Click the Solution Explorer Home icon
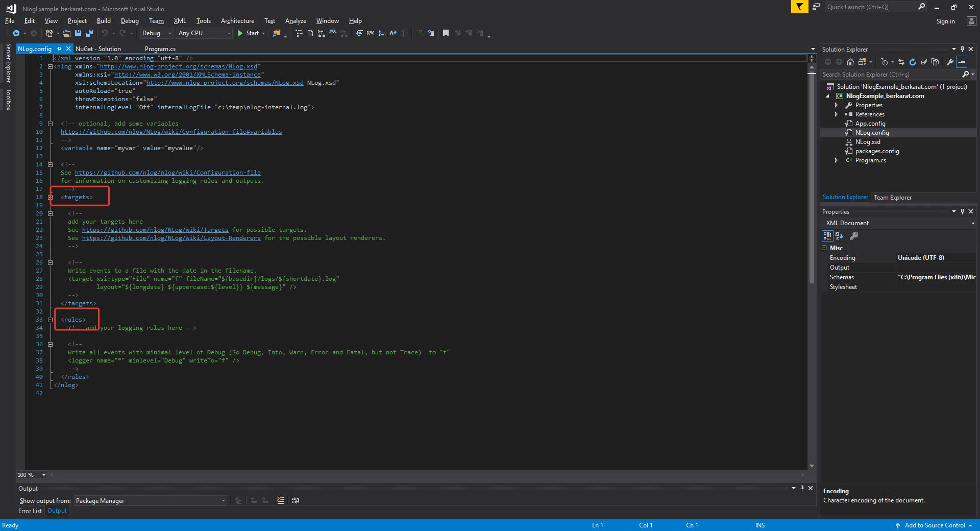This screenshot has height=531, width=980. 850,62
